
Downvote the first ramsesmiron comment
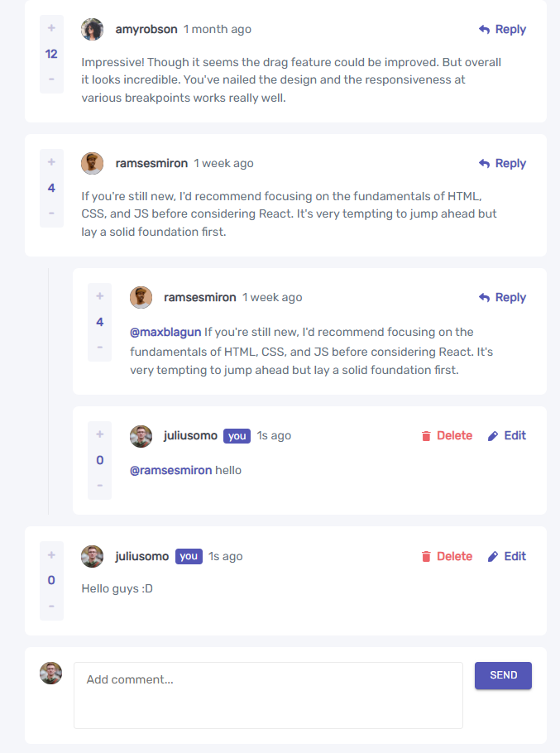51,213
